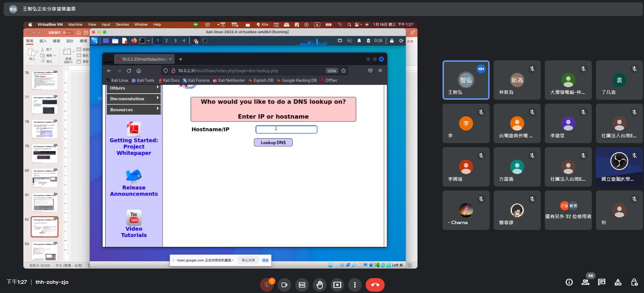
Task: Expand the Others sidebar menu
Action: 134,88
